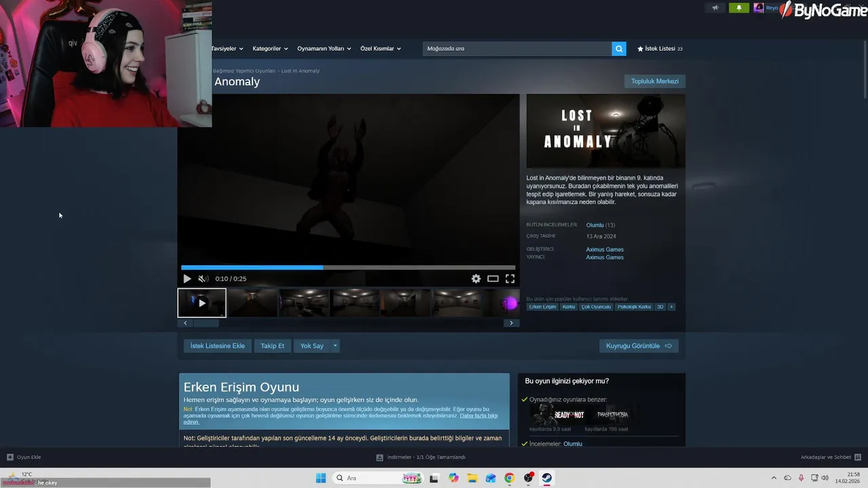Play the trailer video
The height and width of the screenshot is (488, 868).
coord(187,279)
